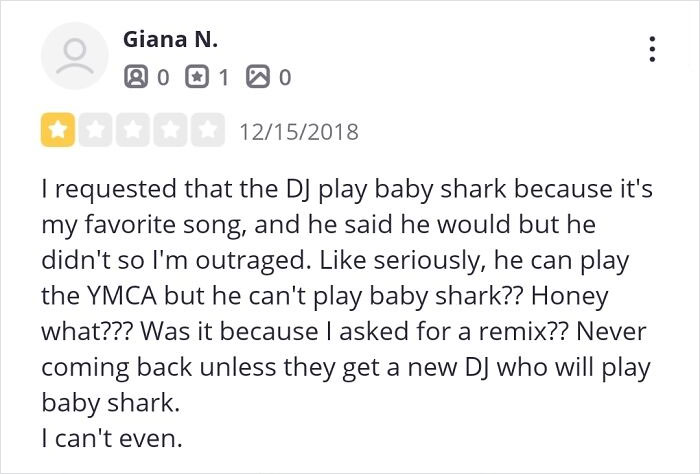Click the line "baby shark." near bottom
Viewport: 700px width, 474px height.
[x=97, y=402]
